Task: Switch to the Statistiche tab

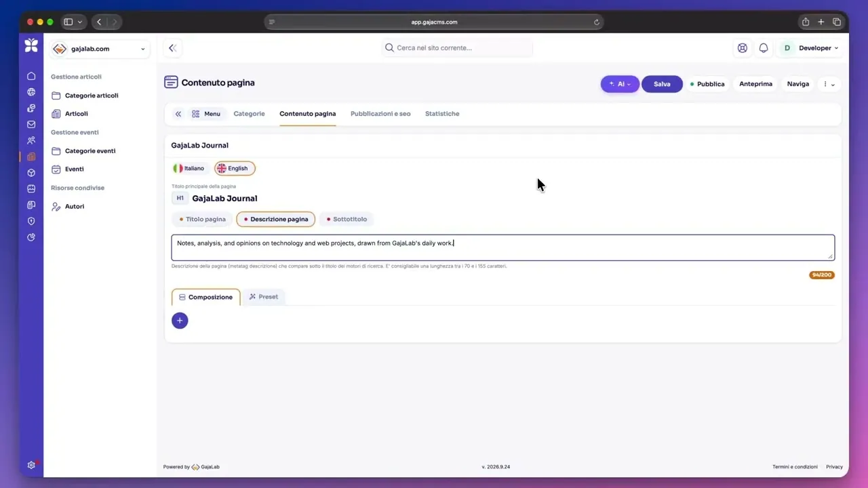Action: pyautogui.click(x=442, y=114)
